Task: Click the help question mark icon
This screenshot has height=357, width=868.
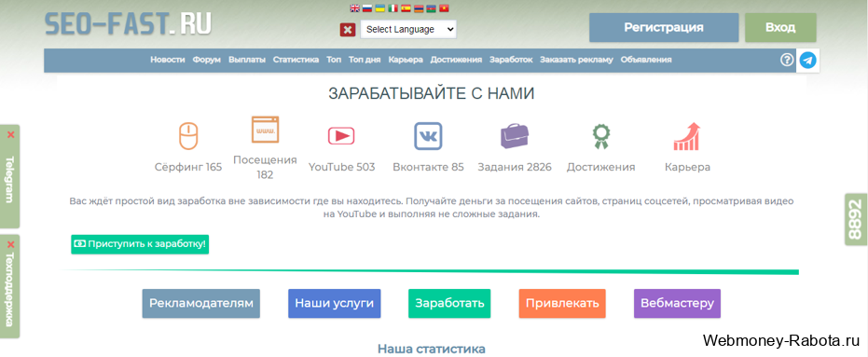Action: tap(787, 60)
